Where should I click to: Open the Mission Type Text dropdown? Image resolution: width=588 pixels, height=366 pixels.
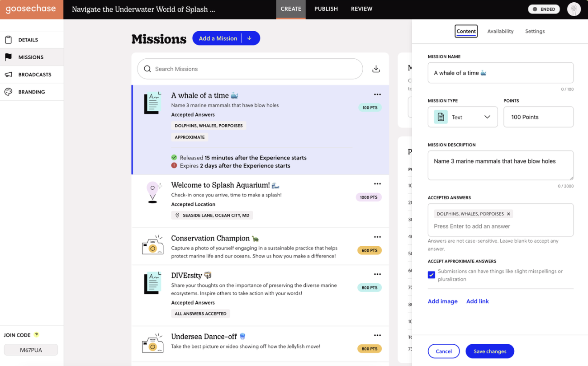coord(463,117)
